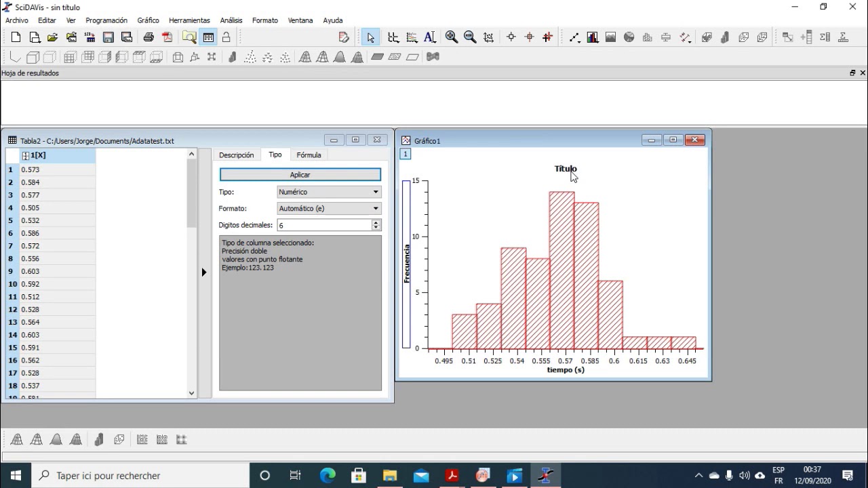
Task: Collapse the column options with black arrow
Action: coord(204,272)
